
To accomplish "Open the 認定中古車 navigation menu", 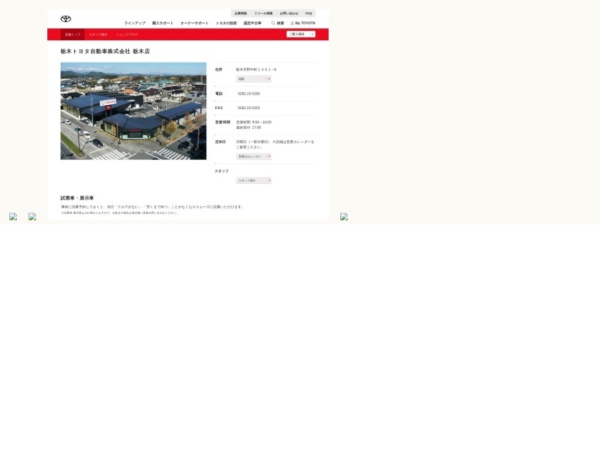I will [x=253, y=23].
